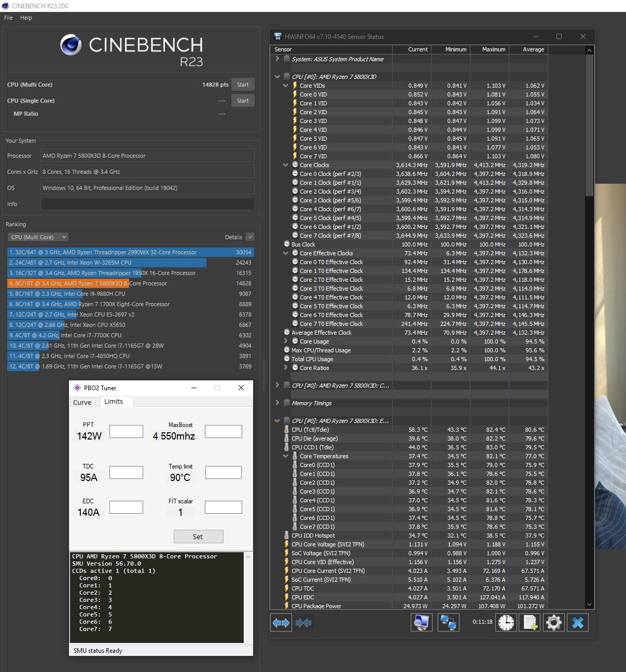Viewport: 626px width, 672px height.
Task: Open HWiNFO remote monitor icon
Action: coord(422,622)
